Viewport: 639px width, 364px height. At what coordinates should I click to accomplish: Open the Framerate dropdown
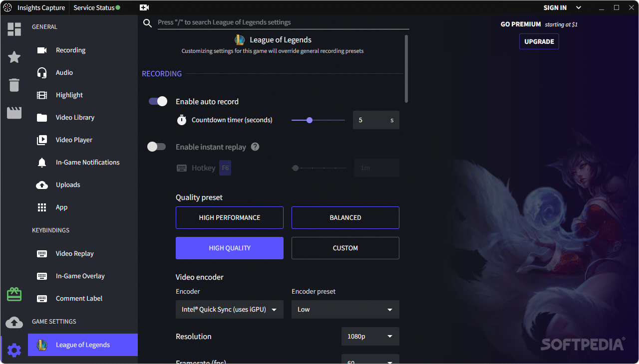click(x=370, y=359)
